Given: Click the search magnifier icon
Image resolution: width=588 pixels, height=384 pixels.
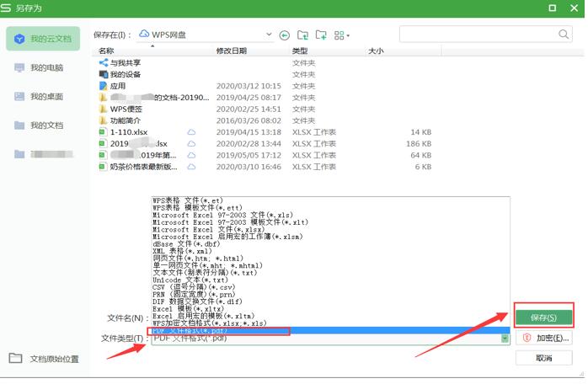Looking at the screenshot, I should point(564,35).
